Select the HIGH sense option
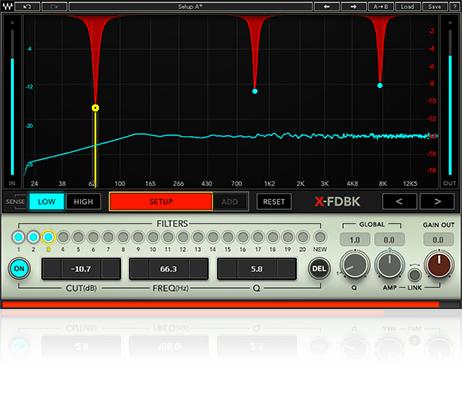Viewport: 462px width, 397px height. coord(83,202)
